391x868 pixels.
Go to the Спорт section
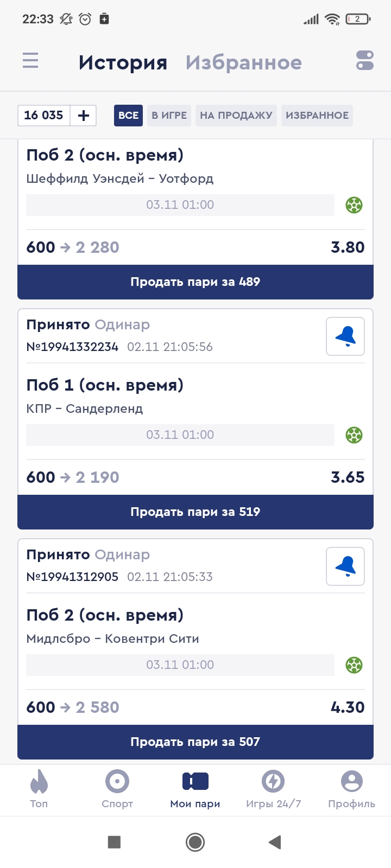117,788
